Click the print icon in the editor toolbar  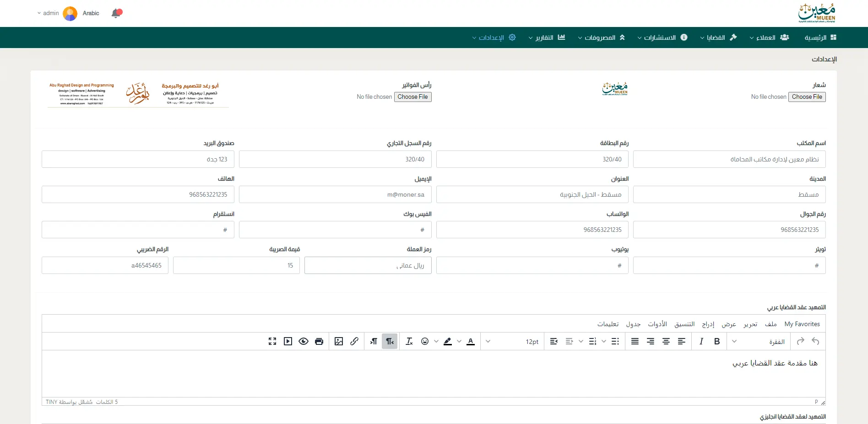(x=319, y=341)
